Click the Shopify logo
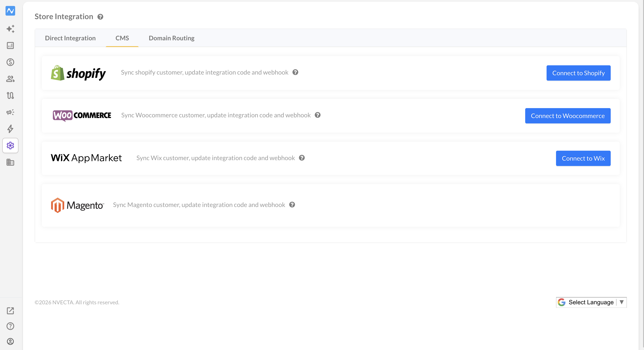The width and height of the screenshot is (644, 350). pyautogui.click(x=78, y=73)
